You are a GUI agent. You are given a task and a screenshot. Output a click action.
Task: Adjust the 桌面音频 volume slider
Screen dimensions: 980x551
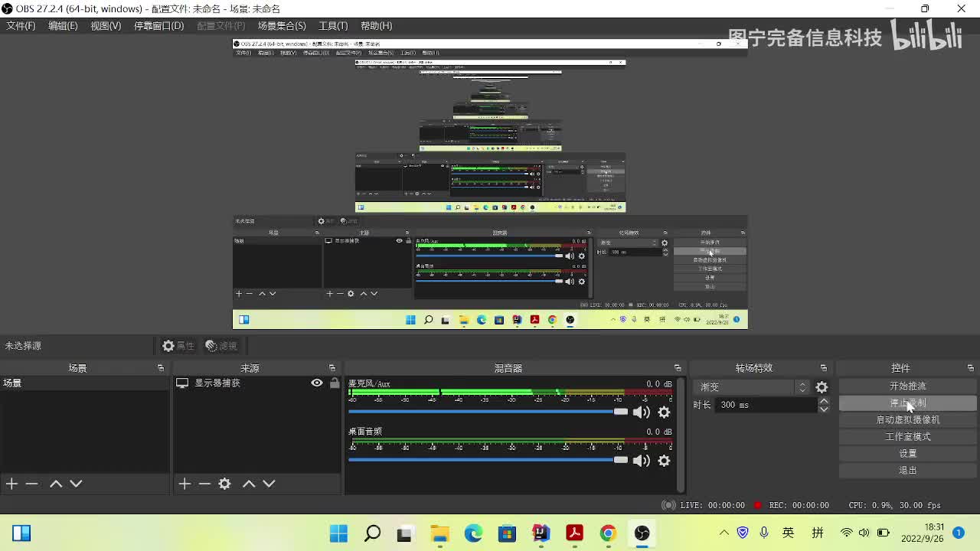pyautogui.click(x=488, y=460)
